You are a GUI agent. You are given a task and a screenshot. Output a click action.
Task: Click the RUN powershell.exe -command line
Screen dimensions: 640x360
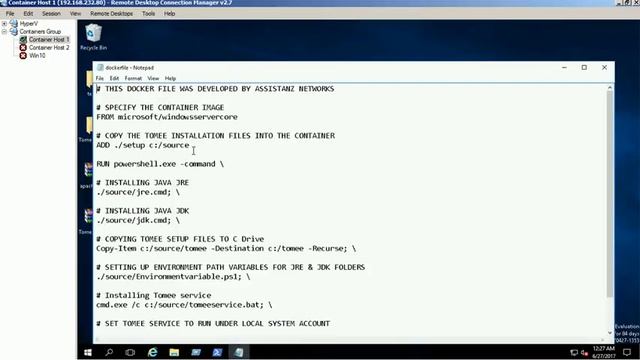(x=160, y=164)
